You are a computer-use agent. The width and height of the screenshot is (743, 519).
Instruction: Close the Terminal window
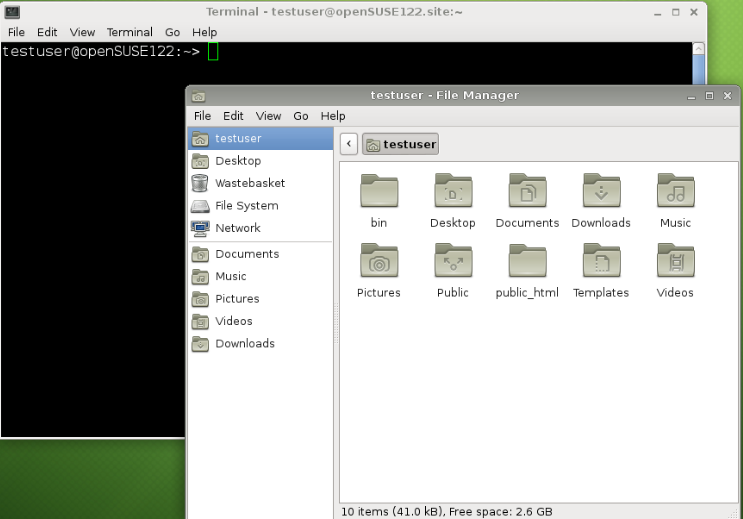(x=694, y=12)
